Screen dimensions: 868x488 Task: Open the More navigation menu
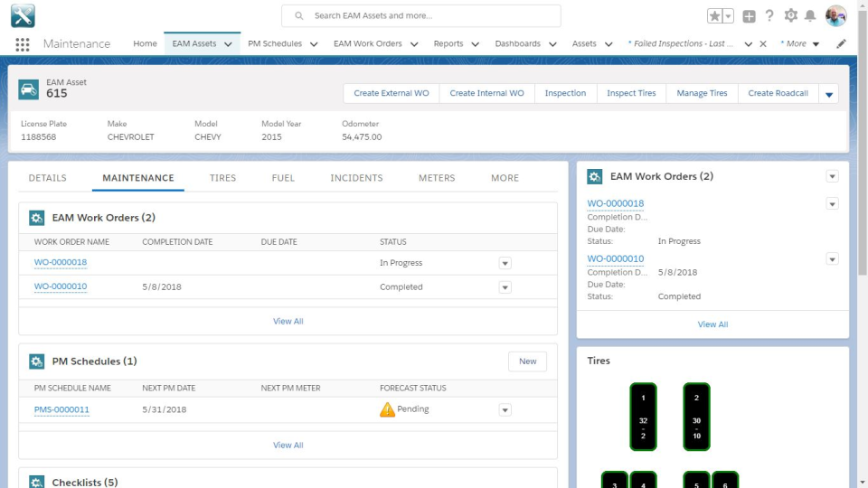click(x=800, y=43)
